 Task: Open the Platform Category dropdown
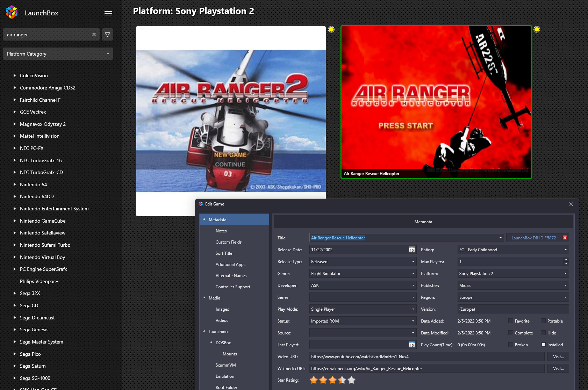(x=58, y=54)
